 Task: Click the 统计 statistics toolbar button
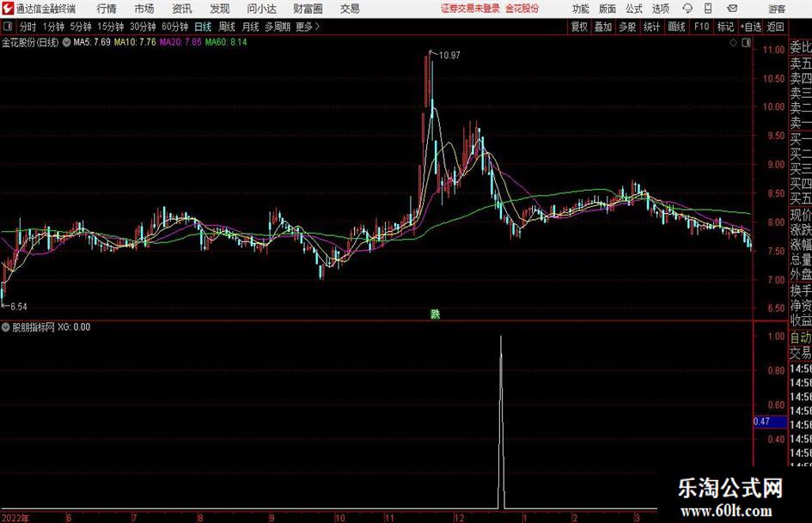pos(651,27)
